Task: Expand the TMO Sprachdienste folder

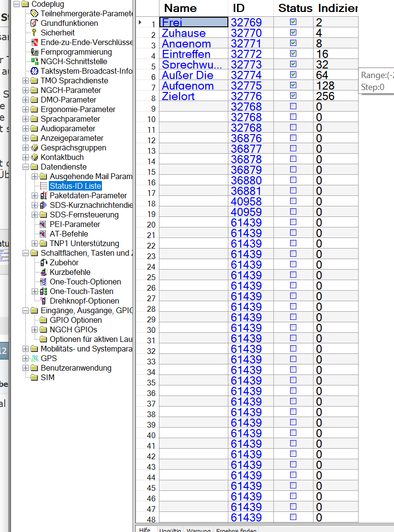Action: click(x=25, y=80)
